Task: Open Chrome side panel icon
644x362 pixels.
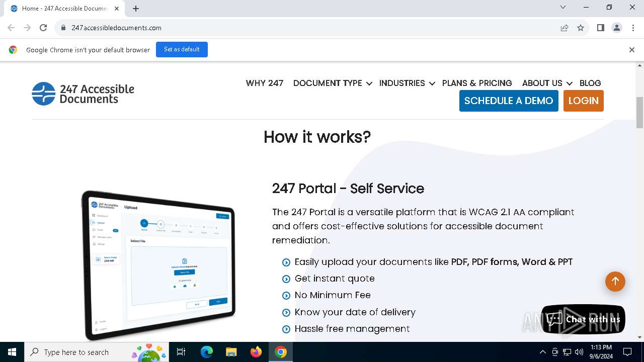Action: [601, 28]
